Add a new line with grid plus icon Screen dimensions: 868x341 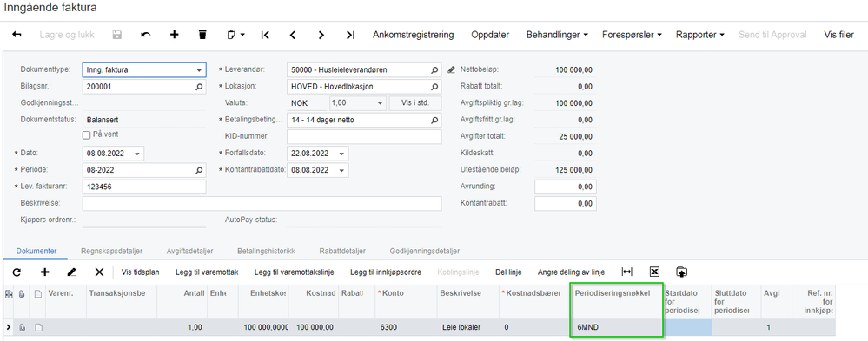point(45,272)
